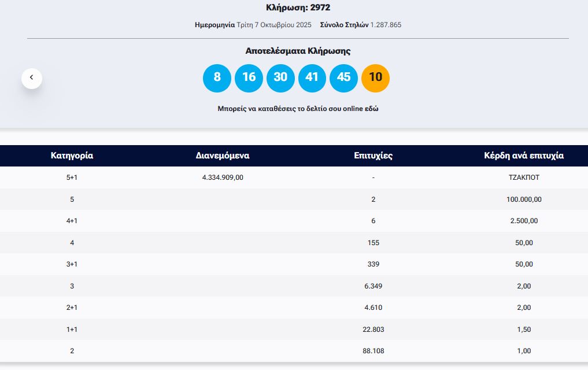The width and height of the screenshot is (588, 370).
Task: Click the 88.108 winners count
Action: point(373,351)
